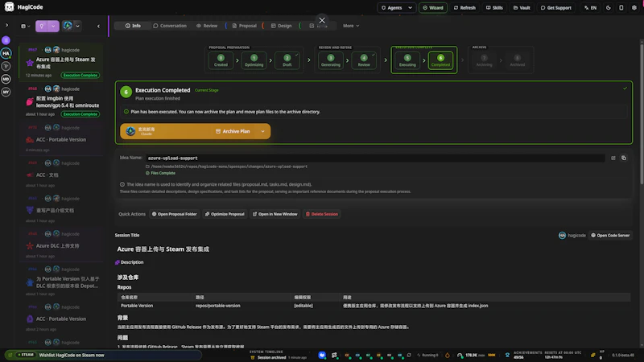
Task: Click the mobile device icon in header
Action: click(x=621, y=7)
